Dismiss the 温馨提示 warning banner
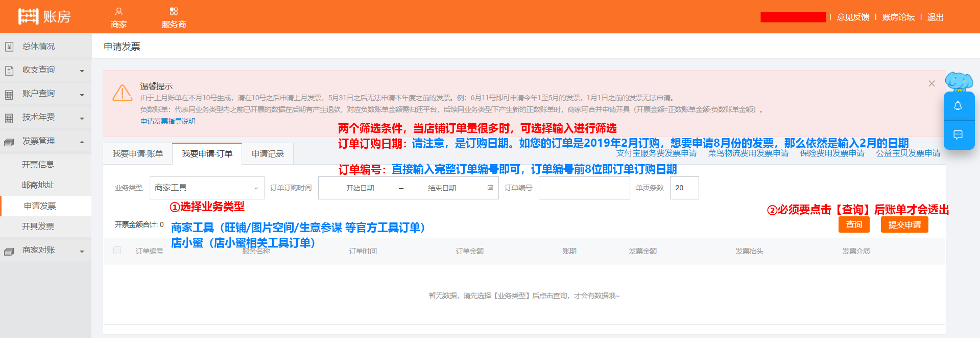Viewport: 980px width, 338px height. click(x=931, y=83)
